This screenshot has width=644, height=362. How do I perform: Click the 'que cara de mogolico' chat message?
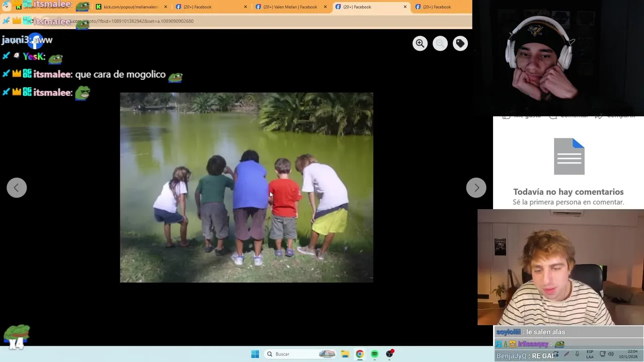[x=120, y=74]
